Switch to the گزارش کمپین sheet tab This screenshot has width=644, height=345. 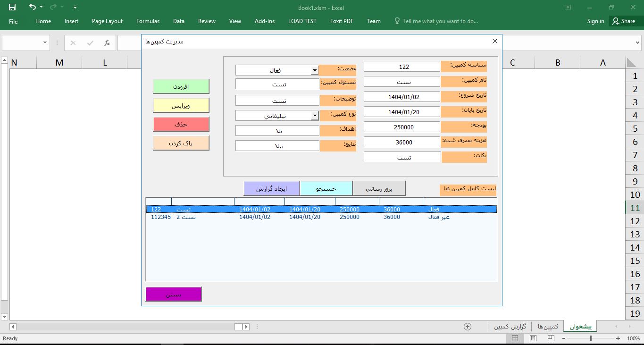coord(510,327)
